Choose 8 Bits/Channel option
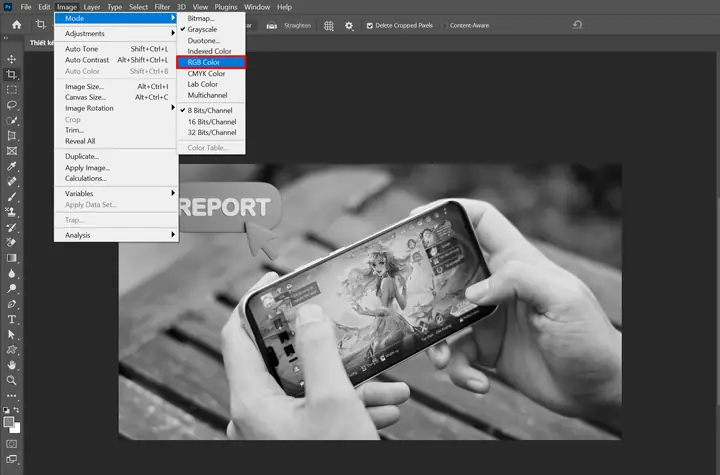Viewport: 720px width, 475px height. click(x=211, y=110)
